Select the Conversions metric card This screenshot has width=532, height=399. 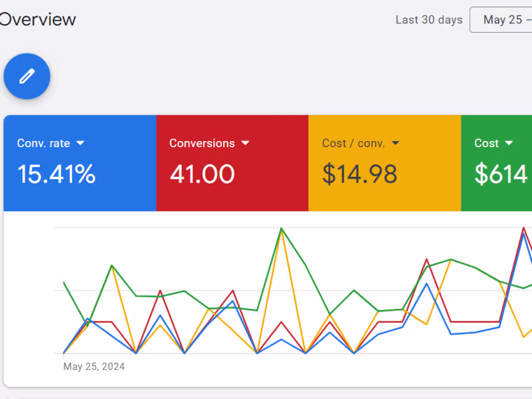(x=232, y=163)
